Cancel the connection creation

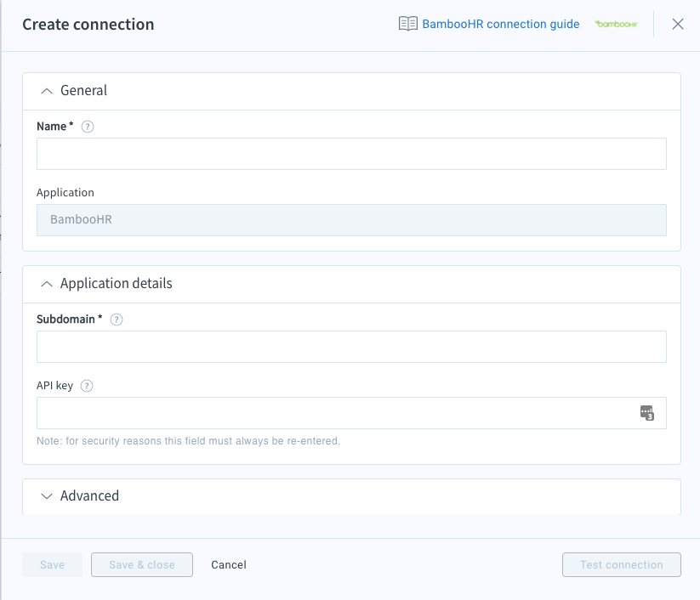229,565
